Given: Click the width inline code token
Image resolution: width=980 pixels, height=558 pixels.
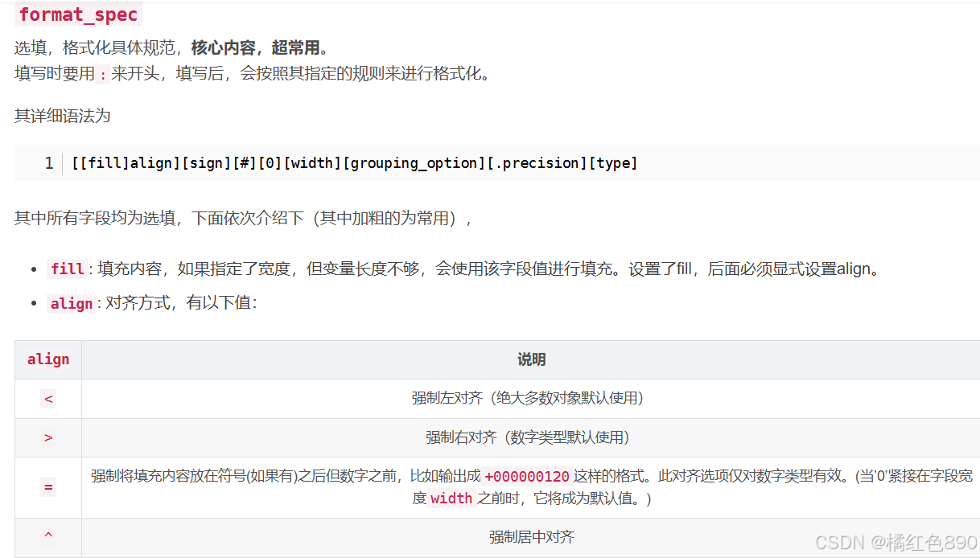Looking at the screenshot, I should point(451,499).
